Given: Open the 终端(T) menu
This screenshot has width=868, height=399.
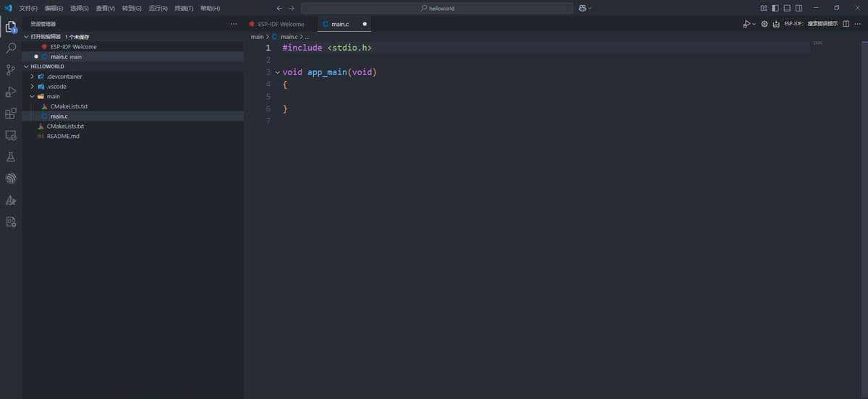Looking at the screenshot, I should point(184,8).
